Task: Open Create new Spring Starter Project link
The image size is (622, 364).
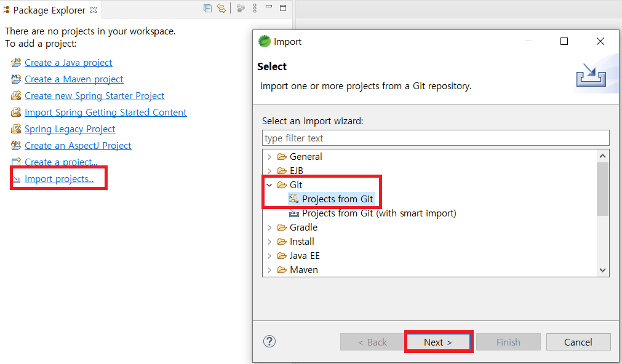Action: (x=94, y=96)
